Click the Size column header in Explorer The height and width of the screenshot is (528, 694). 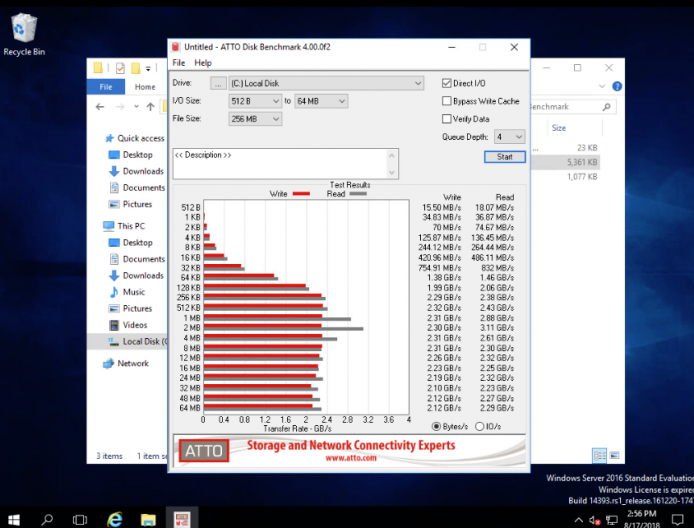[x=559, y=128]
